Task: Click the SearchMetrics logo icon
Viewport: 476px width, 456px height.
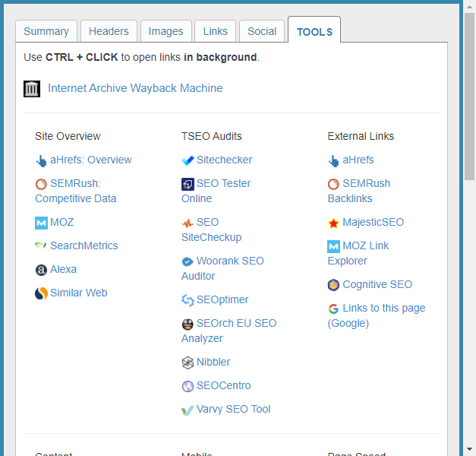Action: coord(41,246)
